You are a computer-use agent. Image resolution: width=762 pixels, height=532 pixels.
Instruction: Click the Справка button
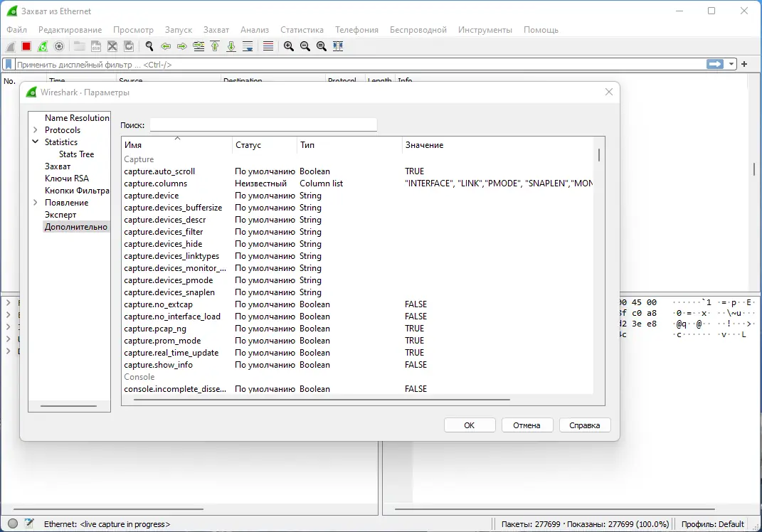[585, 425]
